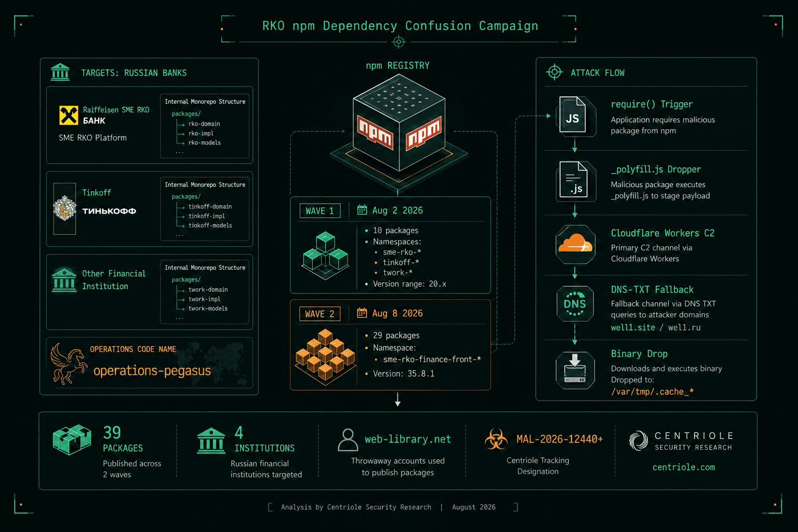Click the Pegasus winged horse icon
This screenshot has width=798, height=532.
tap(68, 364)
